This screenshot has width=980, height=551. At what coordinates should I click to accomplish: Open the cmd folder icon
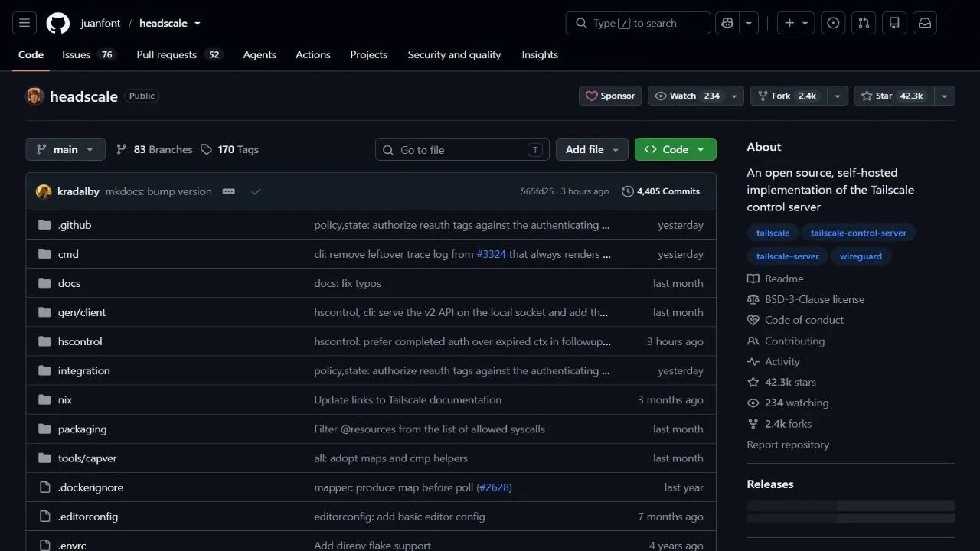tap(44, 254)
